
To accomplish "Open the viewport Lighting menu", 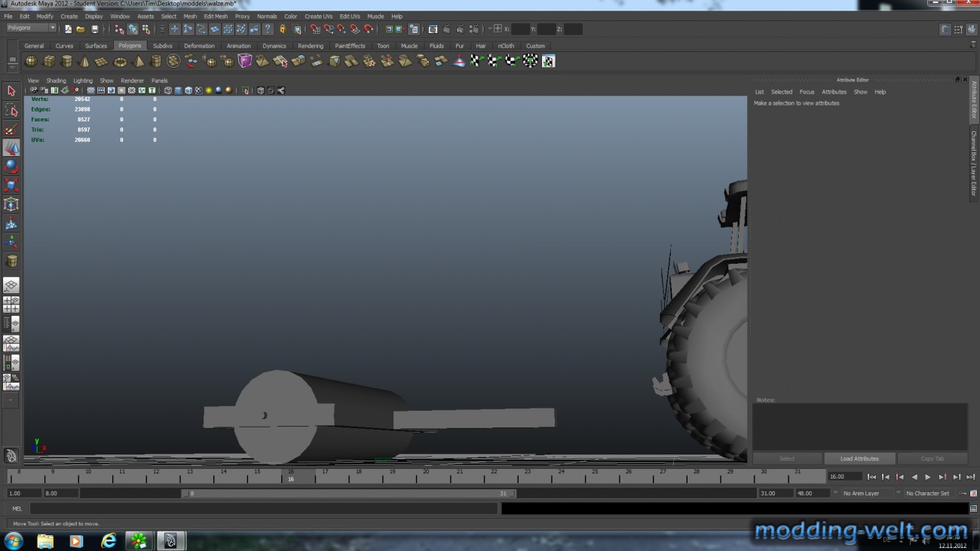I will 83,81.
